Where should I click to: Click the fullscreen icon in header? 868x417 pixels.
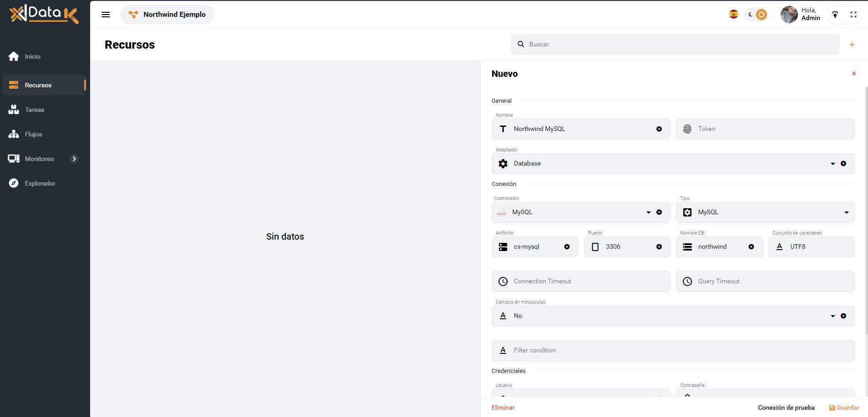point(853,15)
